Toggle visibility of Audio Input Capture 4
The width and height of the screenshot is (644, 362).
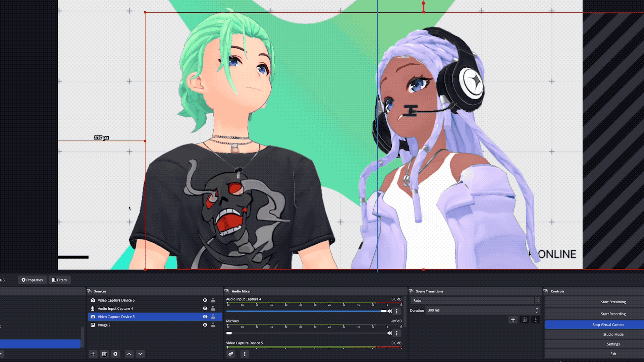[x=205, y=308]
